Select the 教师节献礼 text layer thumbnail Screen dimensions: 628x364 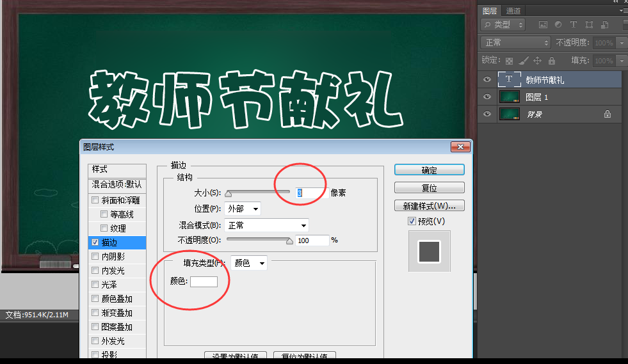[510, 79]
